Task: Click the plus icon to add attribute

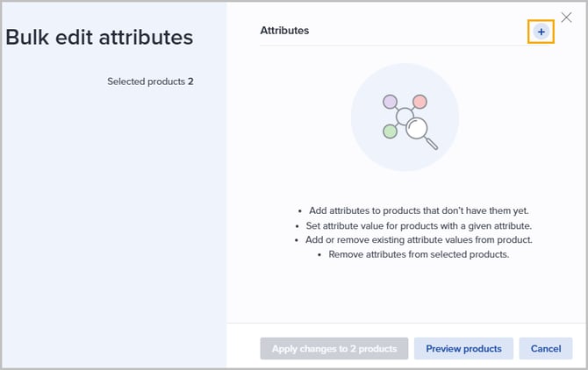Action: (541, 32)
